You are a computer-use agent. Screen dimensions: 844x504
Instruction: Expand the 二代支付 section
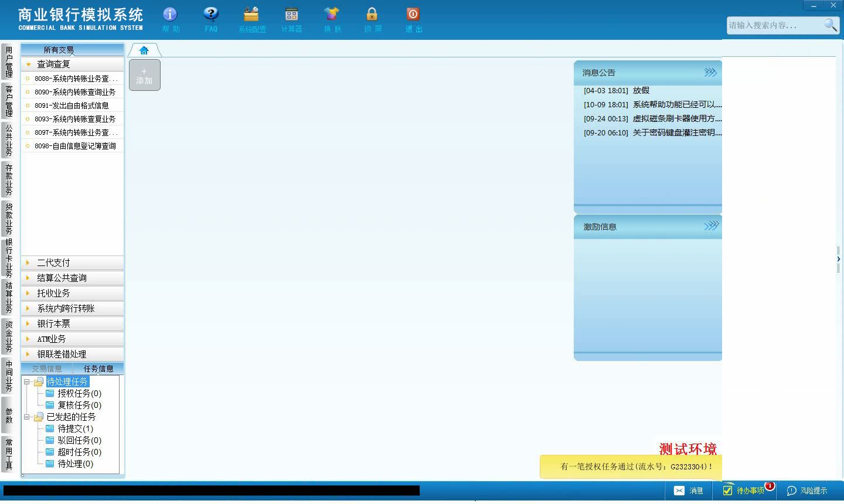73,263
